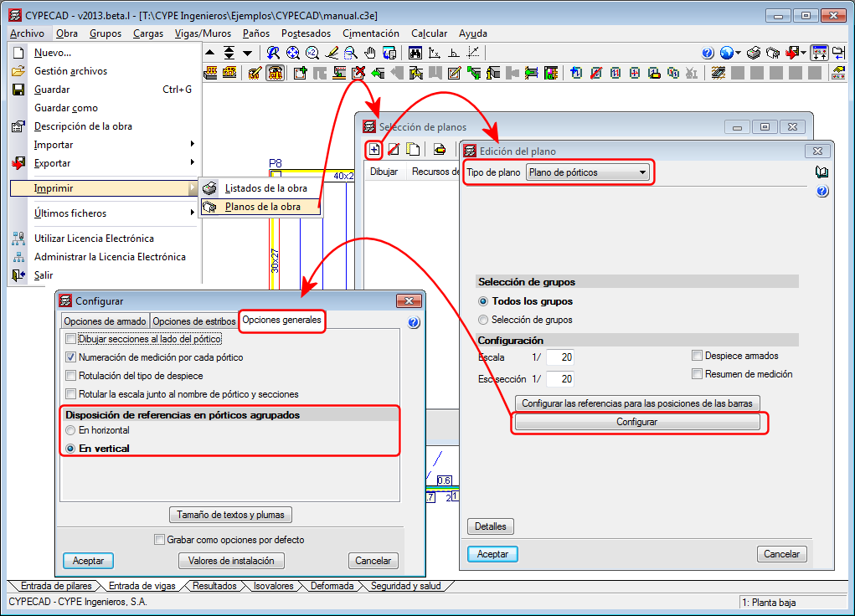Click the binoculars search icon
Screen dimensions: 855x616
click(415, 53)
